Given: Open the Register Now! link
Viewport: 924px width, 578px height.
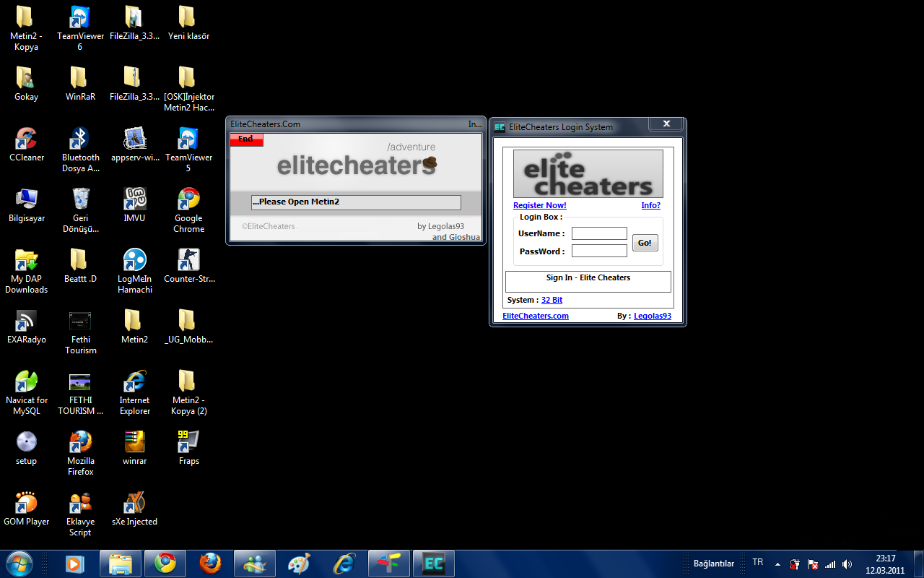Looking at the screenshot, I should click(540, 205).
